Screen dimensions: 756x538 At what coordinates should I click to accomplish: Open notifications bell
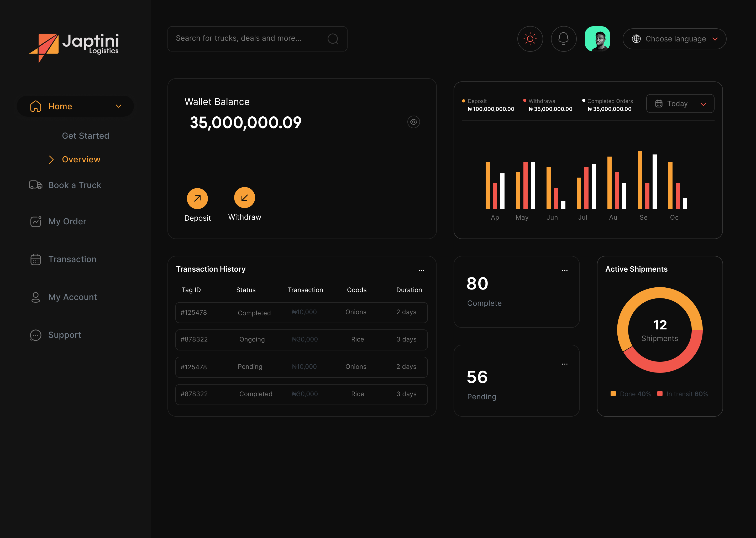(x=563, y=39)
